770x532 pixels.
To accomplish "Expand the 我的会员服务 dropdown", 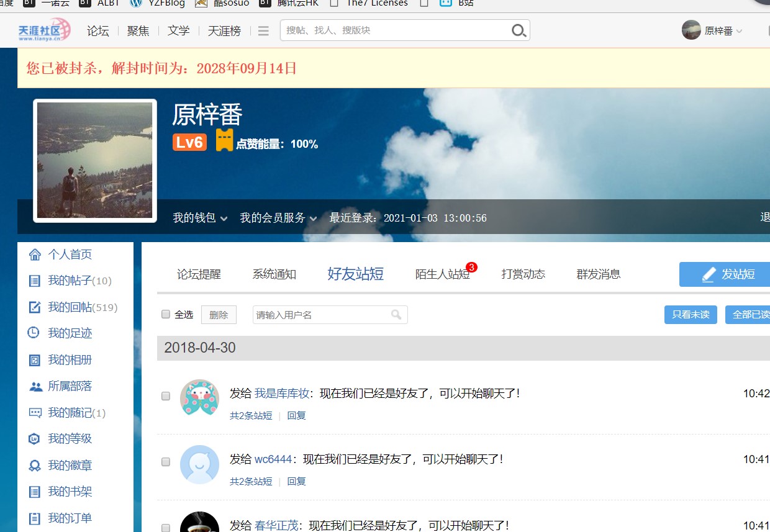I will point(279,218).
